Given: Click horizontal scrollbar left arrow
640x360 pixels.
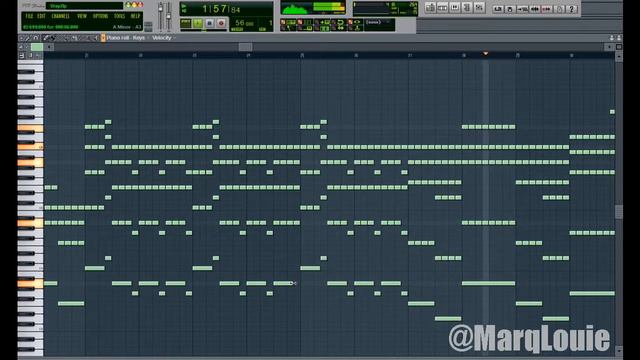Looking at the screenshot, I should click(x=49, y=47).
